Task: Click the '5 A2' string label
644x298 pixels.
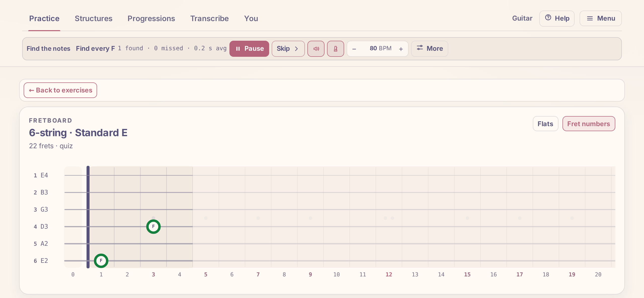Action: pyautogui.click(x=41, y=244)
